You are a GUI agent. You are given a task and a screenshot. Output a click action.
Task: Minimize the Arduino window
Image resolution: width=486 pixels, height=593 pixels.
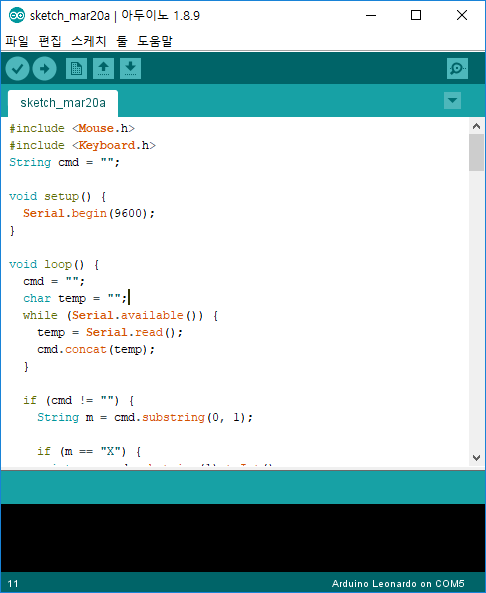click(x=371, y=15)
